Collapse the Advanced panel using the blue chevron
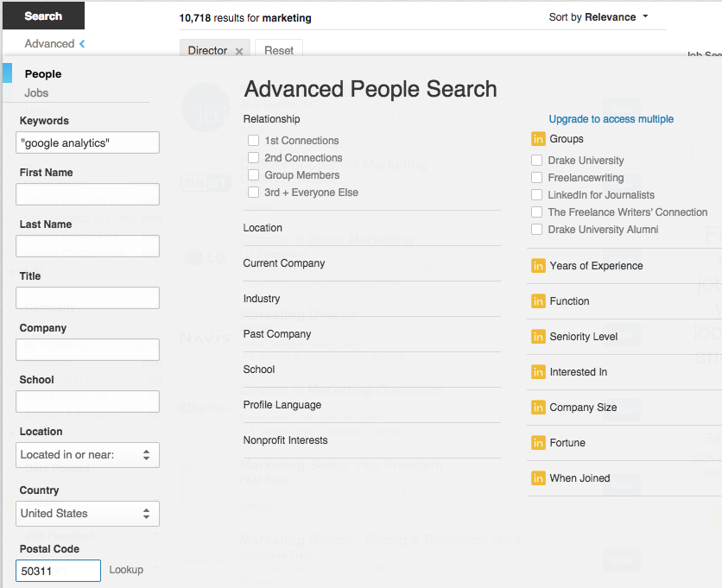722x588 pixels. 82,44
